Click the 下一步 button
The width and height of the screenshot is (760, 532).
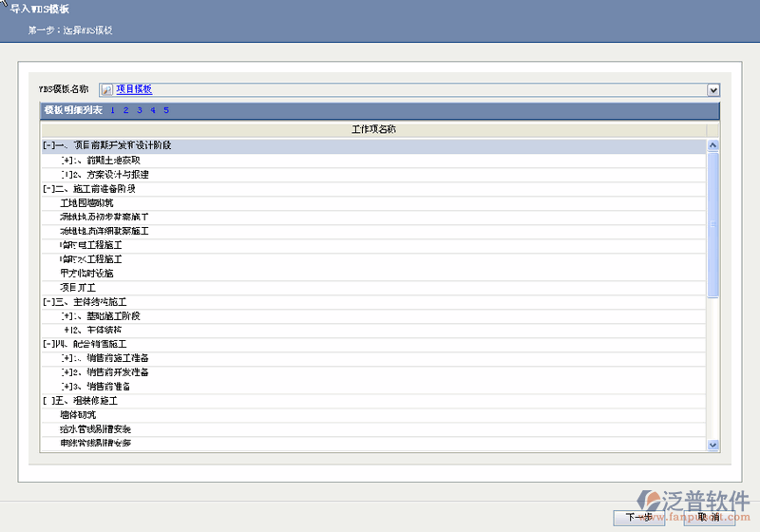[x=637, y=518]
